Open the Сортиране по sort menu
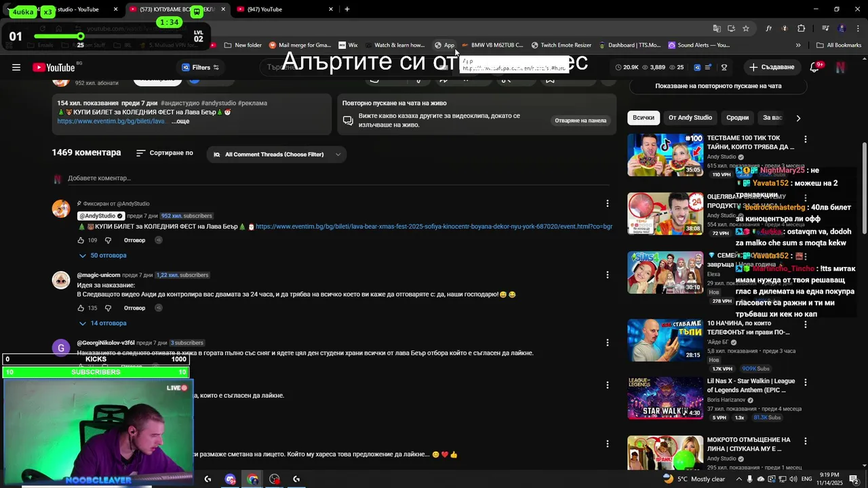 click(165, 153)
